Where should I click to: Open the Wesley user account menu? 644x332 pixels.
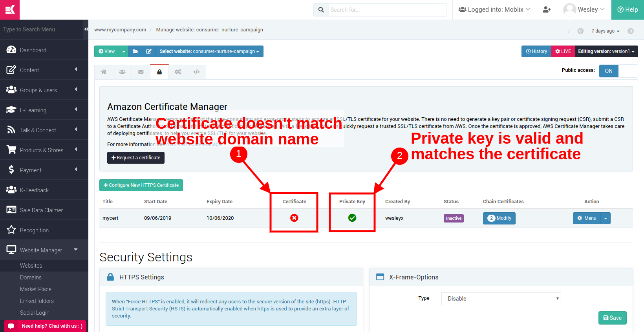tap(584, 10)
